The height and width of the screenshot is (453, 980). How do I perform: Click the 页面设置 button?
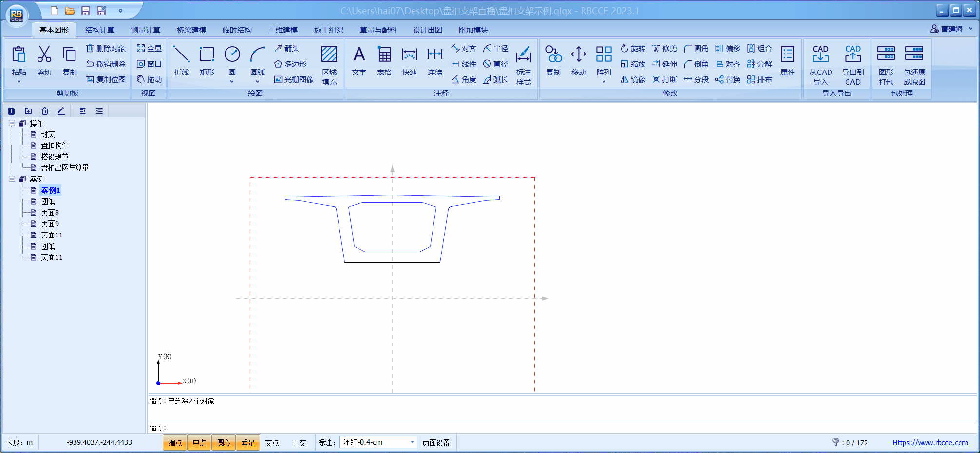tap(436, 443)
